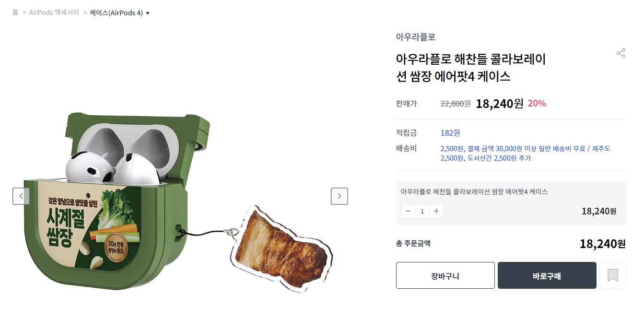The height and width of the screenshot is (319, 644).
Task: Show the previous product image
Action: click(x=21, y=196)
